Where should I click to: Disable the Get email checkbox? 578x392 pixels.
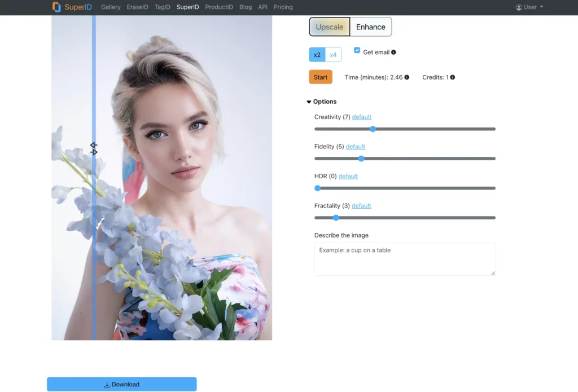[357, 50]
